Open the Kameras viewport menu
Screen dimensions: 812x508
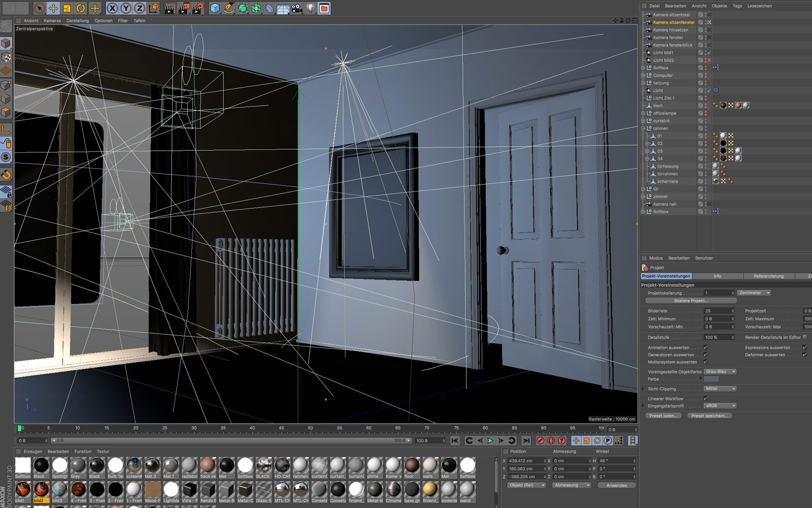pos(52,21)
